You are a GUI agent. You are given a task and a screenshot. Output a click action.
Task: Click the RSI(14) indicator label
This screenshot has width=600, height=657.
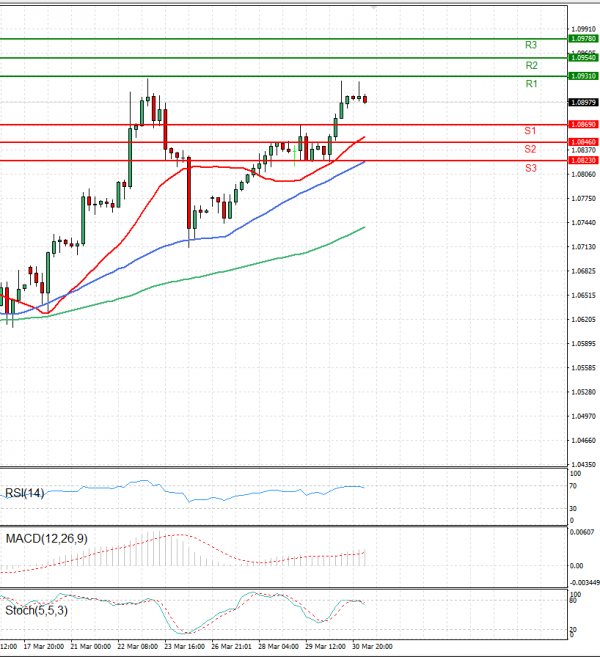pos(24,493)
